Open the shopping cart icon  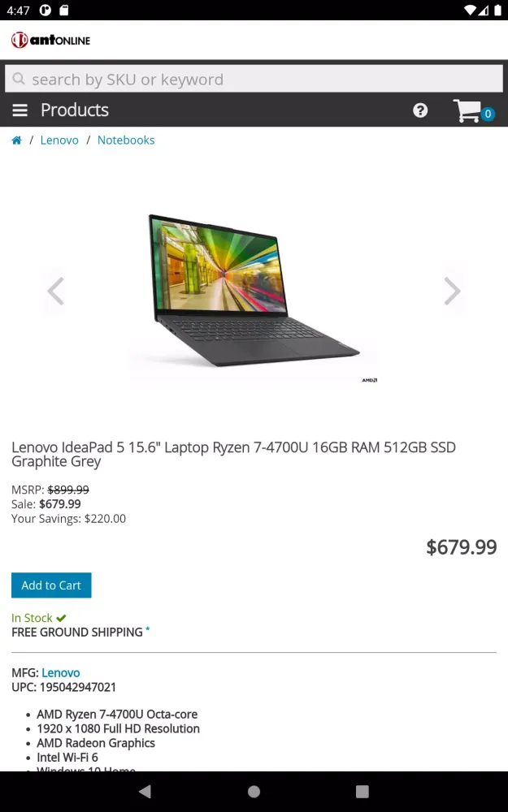click(467, 110)
